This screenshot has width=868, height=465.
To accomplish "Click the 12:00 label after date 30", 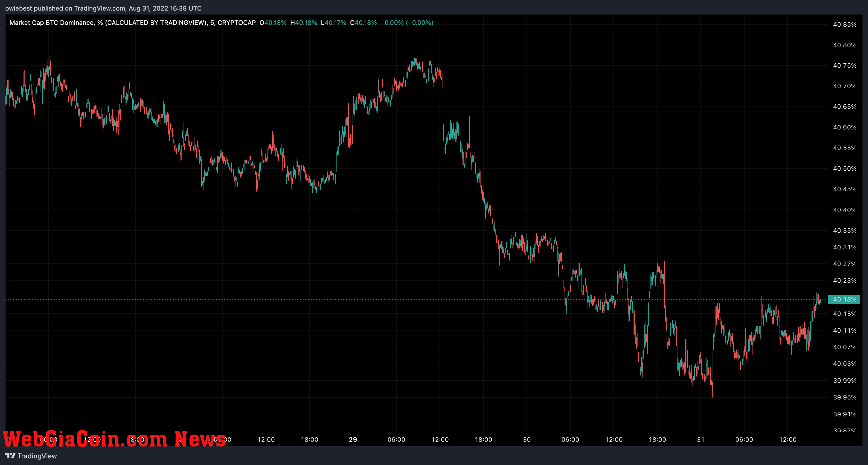I will [613, 439].
